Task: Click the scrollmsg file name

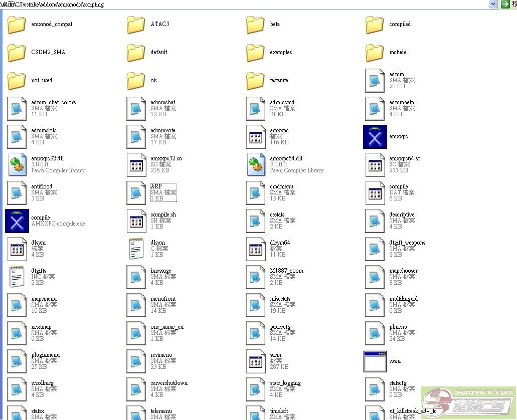Action: coord(42,383)
